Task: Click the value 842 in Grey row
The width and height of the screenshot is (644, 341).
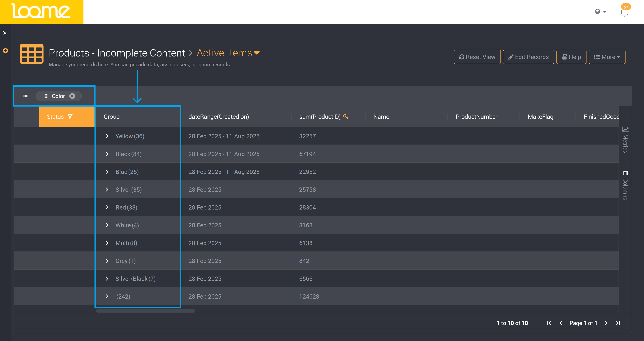Action: [304, 261]
